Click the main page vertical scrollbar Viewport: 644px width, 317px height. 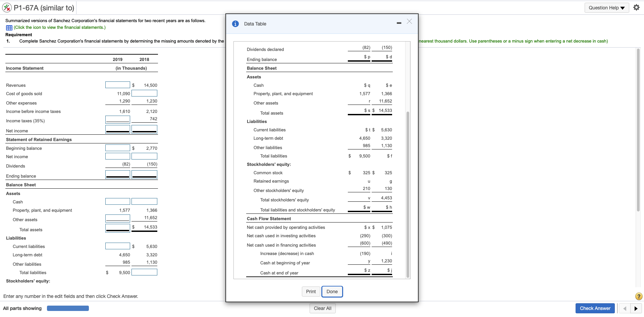(x=638, y=130)
